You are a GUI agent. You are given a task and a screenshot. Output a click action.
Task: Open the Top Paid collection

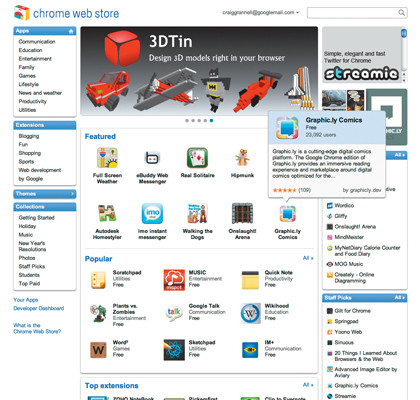(x=29, y=283)
